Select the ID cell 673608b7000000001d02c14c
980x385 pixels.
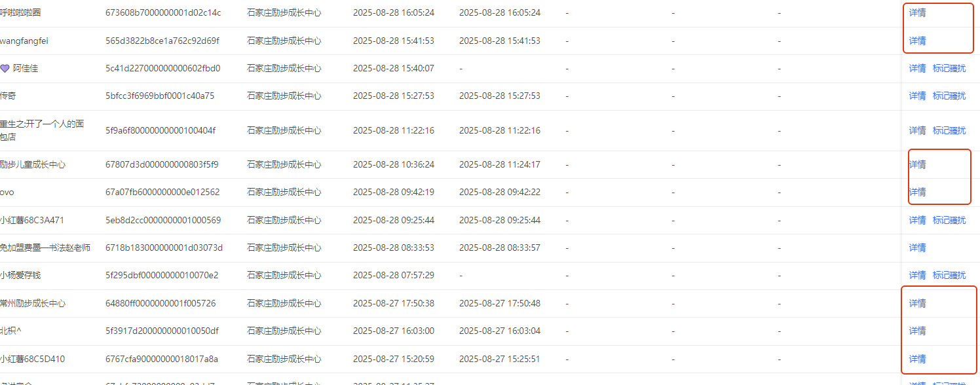click(163, 12)
